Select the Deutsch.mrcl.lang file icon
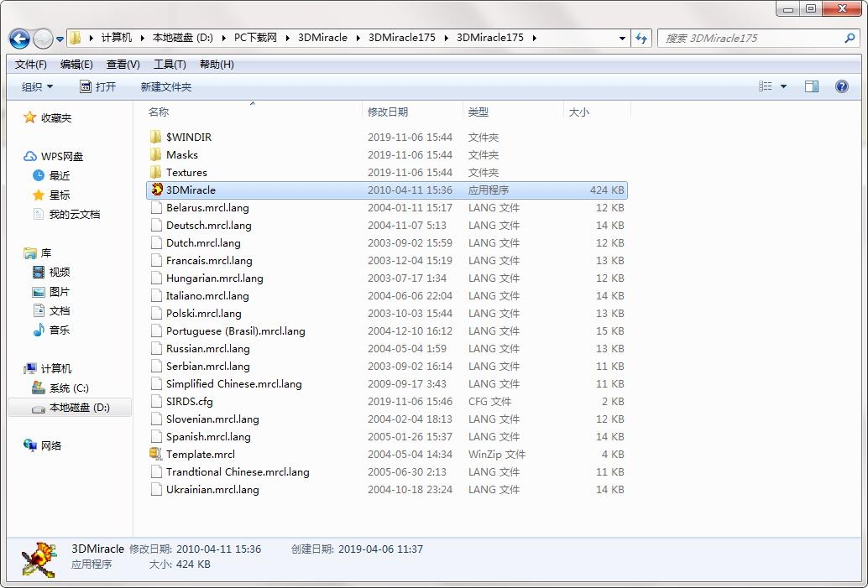Viewport: 868px width, 588px height. coord(156,225)
